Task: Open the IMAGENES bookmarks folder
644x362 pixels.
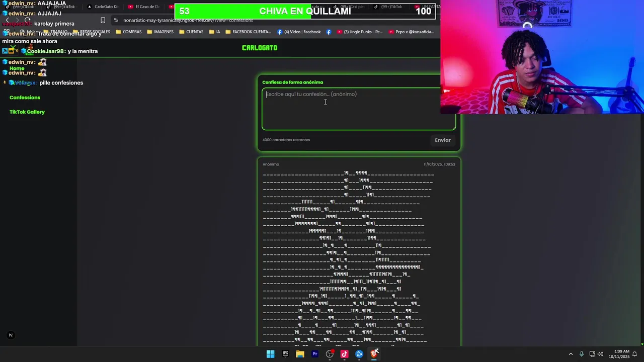Action: tap(160, 32)
